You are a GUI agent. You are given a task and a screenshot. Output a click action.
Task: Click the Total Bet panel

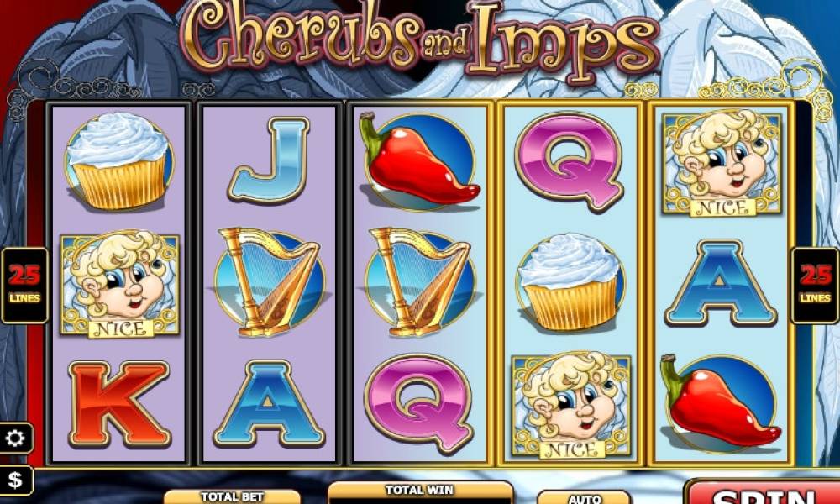point(232,496)
